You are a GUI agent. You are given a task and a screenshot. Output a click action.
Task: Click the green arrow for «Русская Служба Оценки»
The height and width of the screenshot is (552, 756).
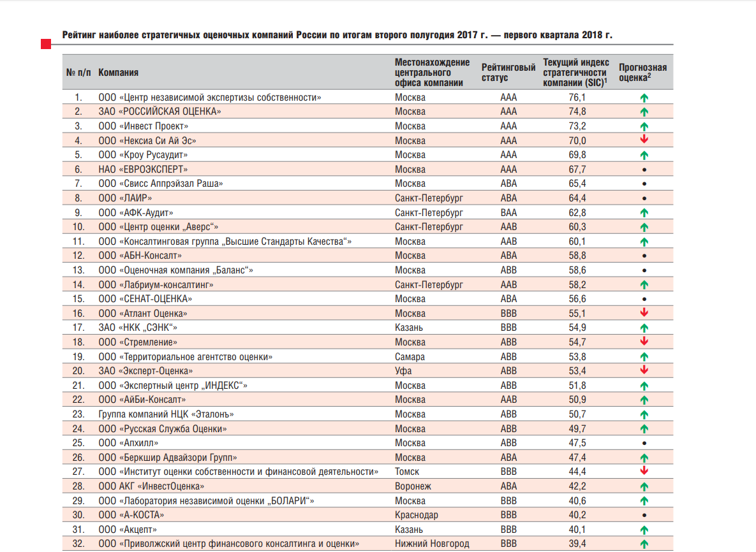click(644, 429)
